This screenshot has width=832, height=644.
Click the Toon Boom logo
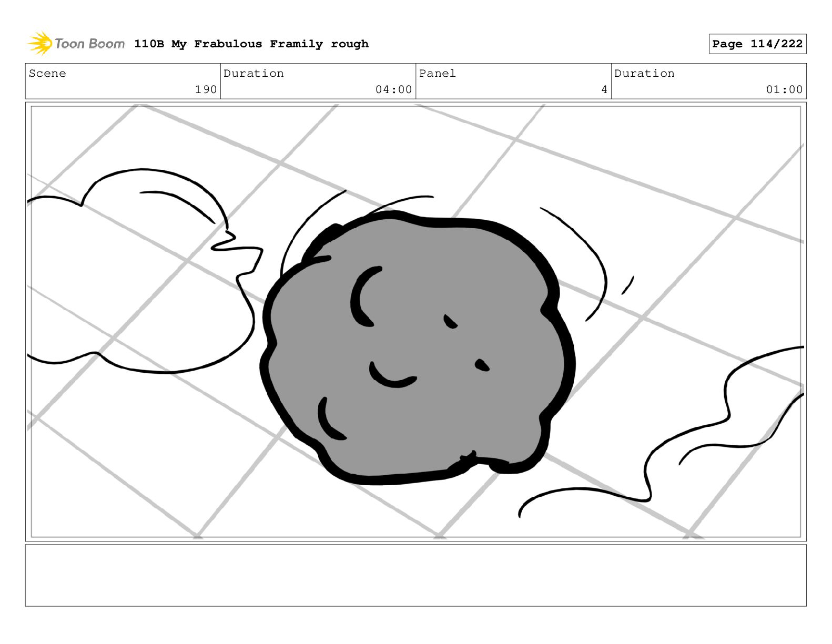(76, 44)
